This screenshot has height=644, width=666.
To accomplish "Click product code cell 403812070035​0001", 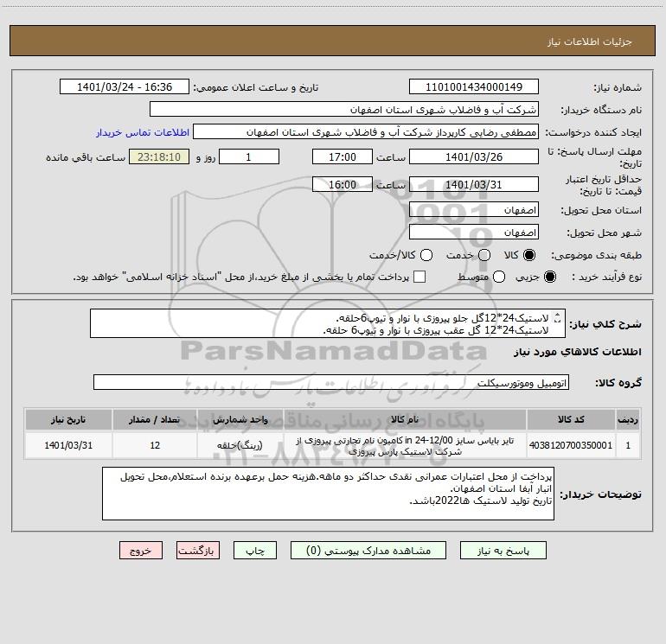I will pyautogui.click(x=571, y=445).
